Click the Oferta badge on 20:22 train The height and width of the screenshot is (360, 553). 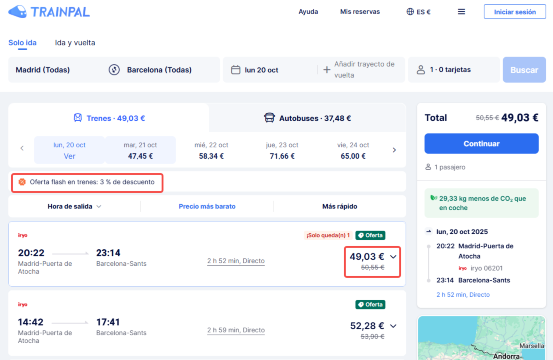pyautogui.click(x=370, y=235)
